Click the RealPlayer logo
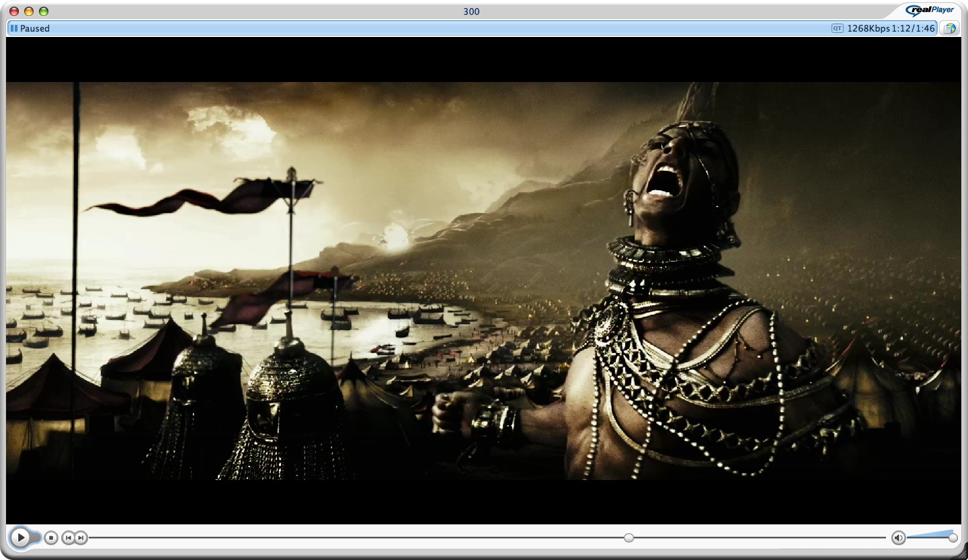968x560 pixels. [930, 9]
